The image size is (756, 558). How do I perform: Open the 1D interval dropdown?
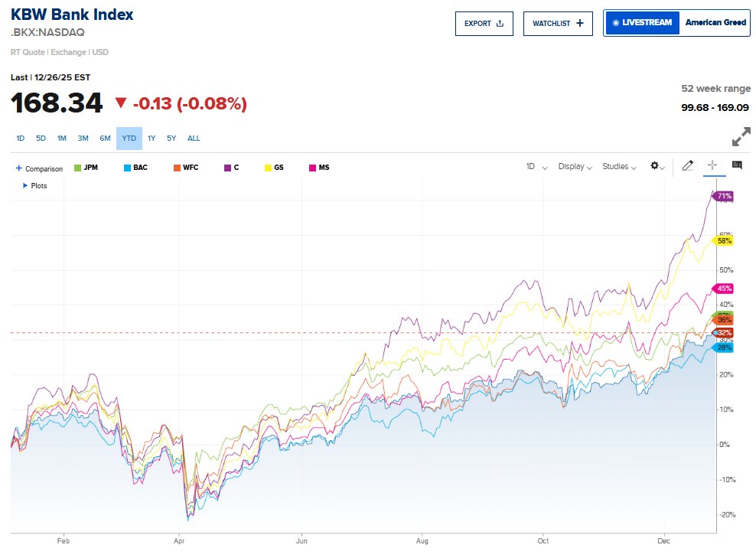(x=536, y=166)
